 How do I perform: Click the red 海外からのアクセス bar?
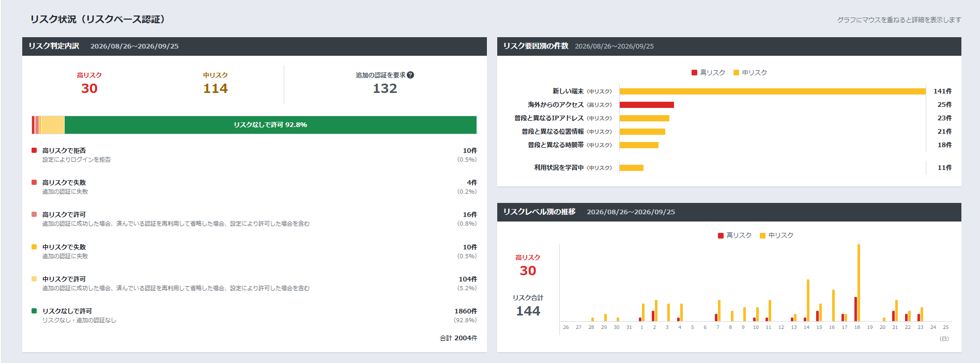(647, 105)
